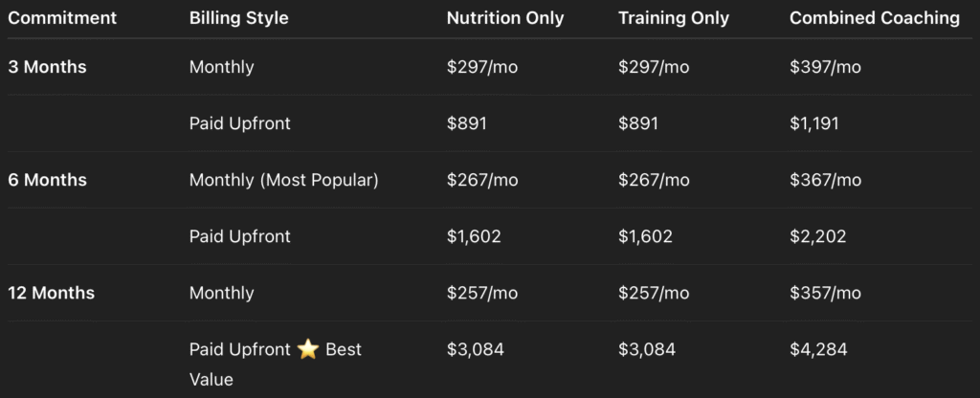This screenshot has height=398, width=980.
Task: Select the $2,202 Combined Coaching price
Action: click(x=817, y=236)
